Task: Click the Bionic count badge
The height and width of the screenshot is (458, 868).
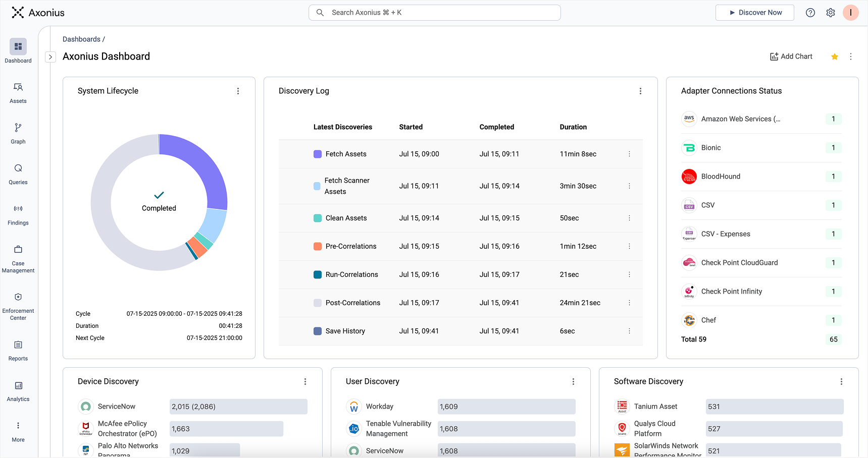Action: 833,148
